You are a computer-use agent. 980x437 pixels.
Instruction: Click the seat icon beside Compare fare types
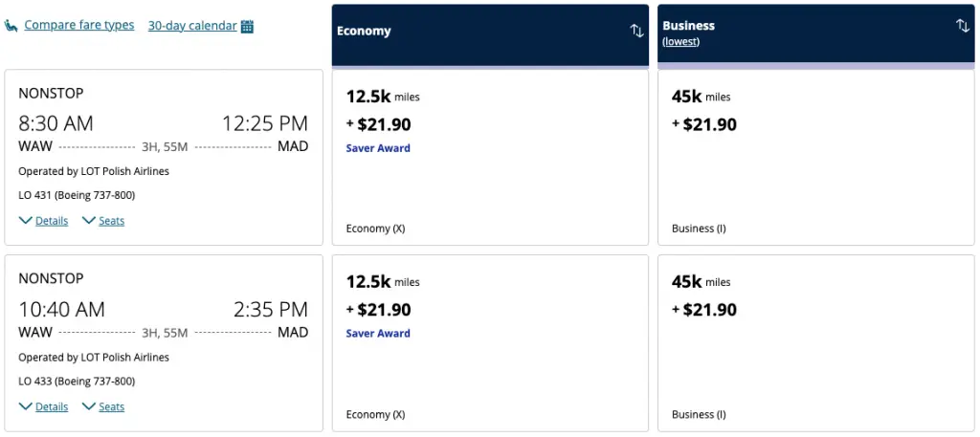11,26
